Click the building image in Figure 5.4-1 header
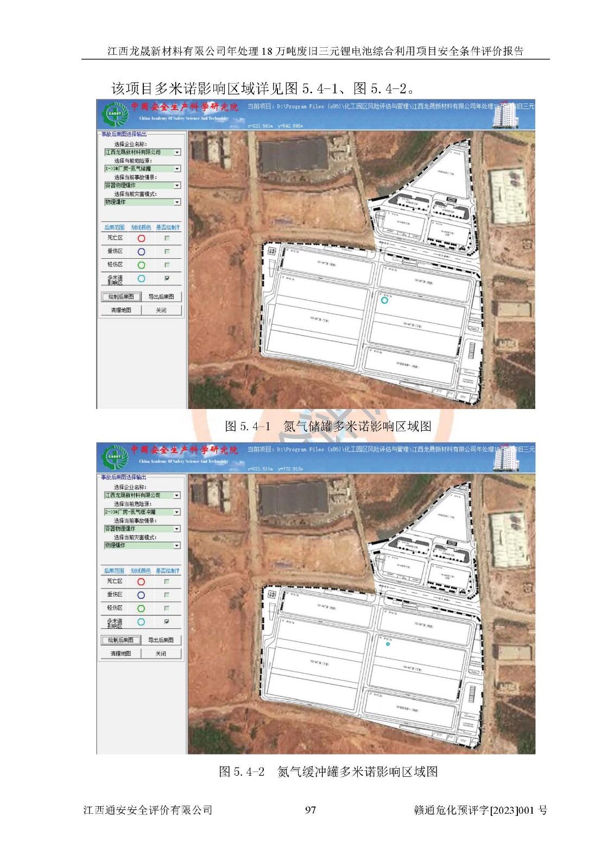This screenshot has height=868, width=614. [505, 114]
